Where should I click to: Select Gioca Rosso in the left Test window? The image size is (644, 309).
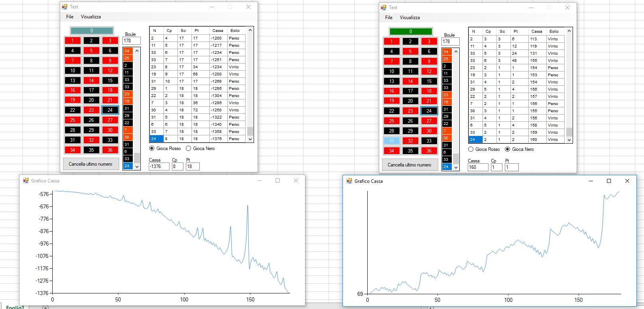coord(152,149)
